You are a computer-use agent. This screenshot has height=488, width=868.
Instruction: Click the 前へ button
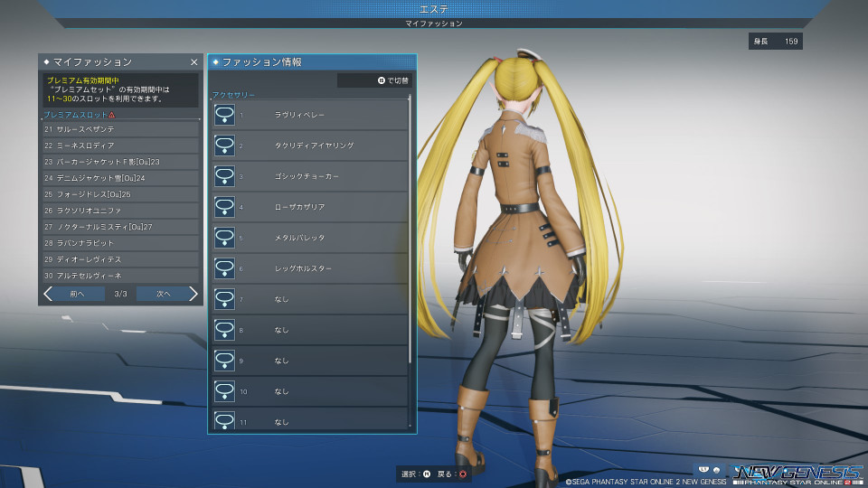tap(77, 294)
